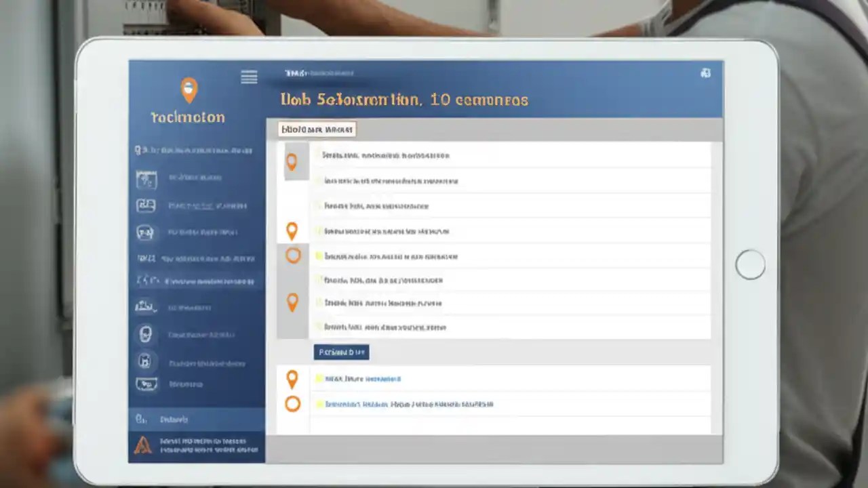Open the settings entry in the sidebar menu
This screenshot has height=488, width=868.
coord(145,333)
